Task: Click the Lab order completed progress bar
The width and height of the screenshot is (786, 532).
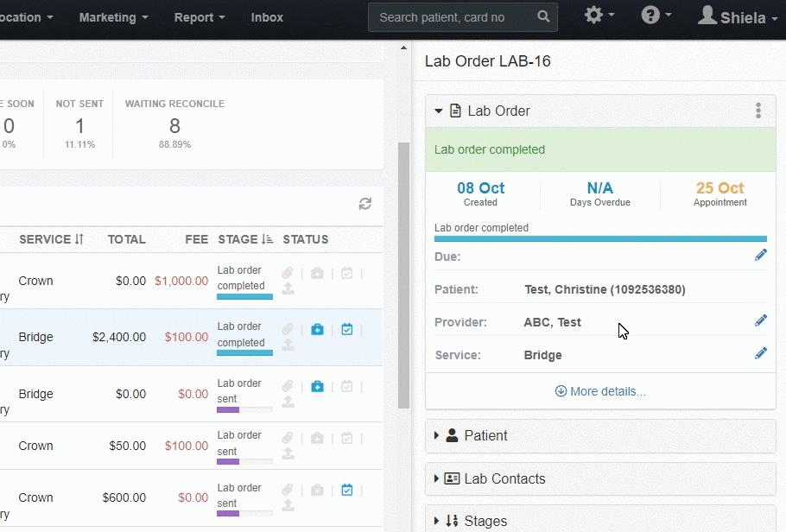Action: coord(599,238)
